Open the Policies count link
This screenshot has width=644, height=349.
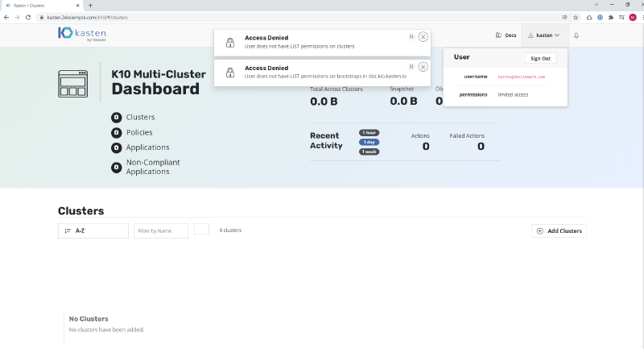[132, 133]
